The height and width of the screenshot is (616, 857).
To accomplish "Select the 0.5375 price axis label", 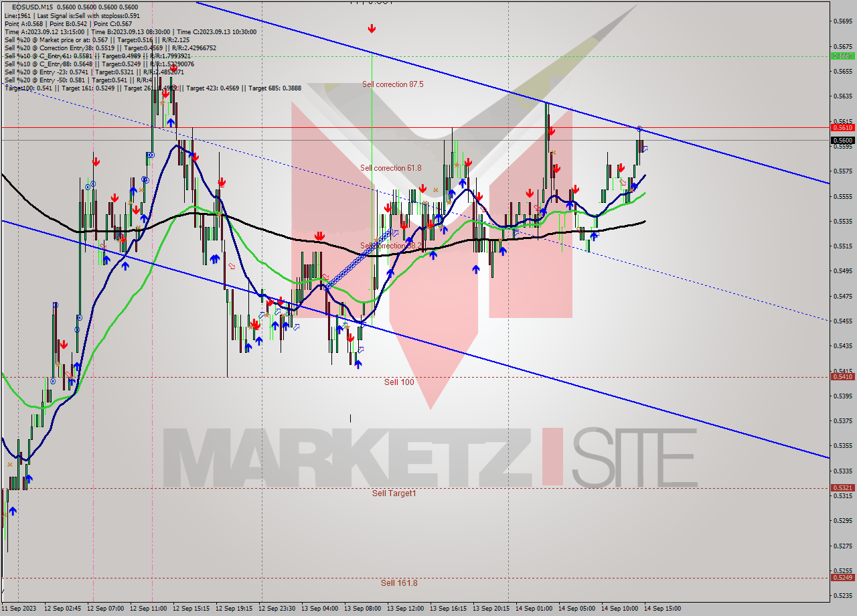I will coord(842,421).
